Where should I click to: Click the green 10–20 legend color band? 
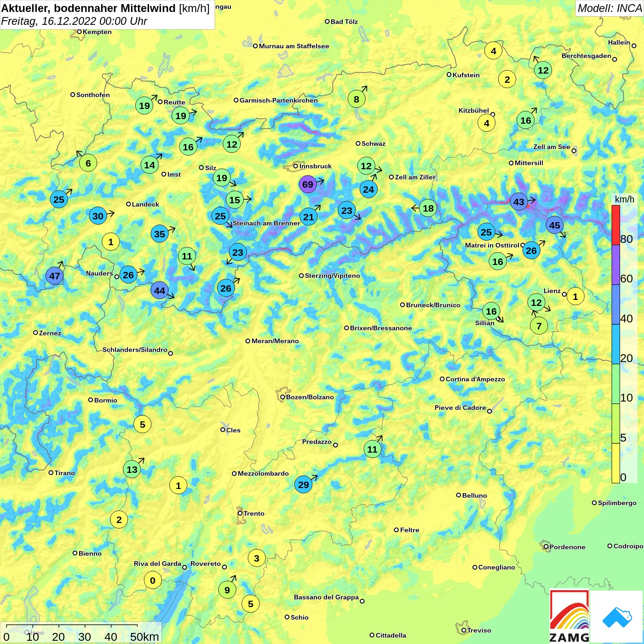615,384
